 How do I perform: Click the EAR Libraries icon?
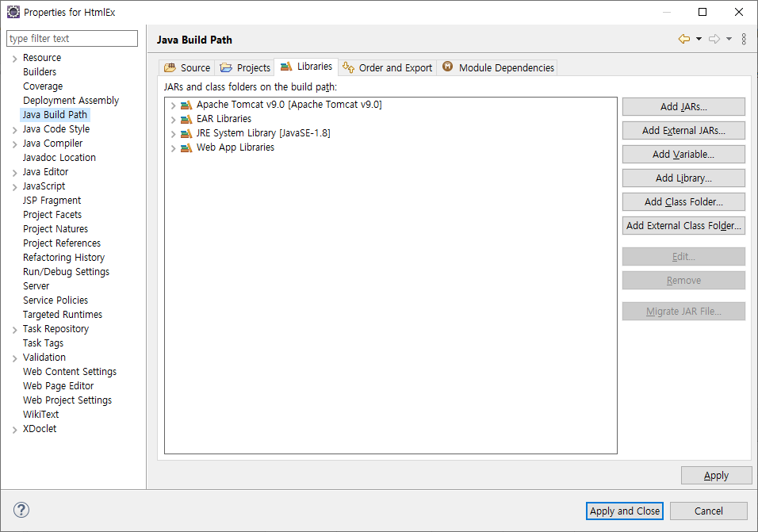[x=186, y=119]
